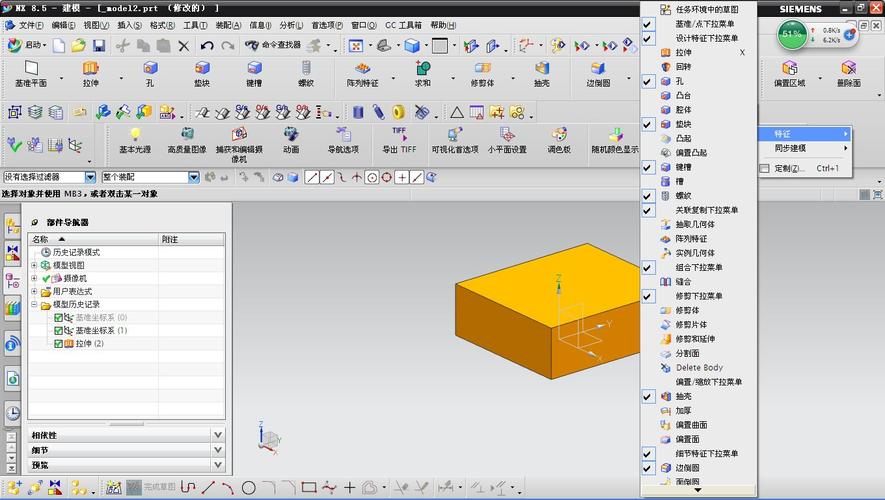Open the 插入 menu in menu bar
The width and height of the screenshot is (885, 500).
(128, 25)
